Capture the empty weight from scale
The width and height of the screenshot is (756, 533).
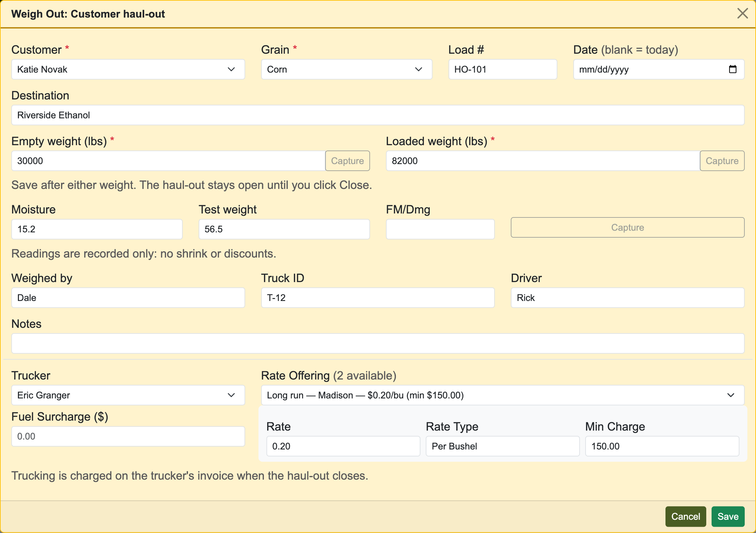pos(347,161)
